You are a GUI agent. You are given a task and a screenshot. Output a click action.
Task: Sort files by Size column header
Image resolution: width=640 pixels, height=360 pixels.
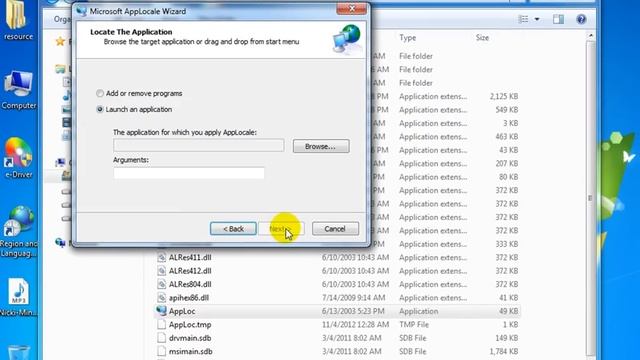click(482, 38)
